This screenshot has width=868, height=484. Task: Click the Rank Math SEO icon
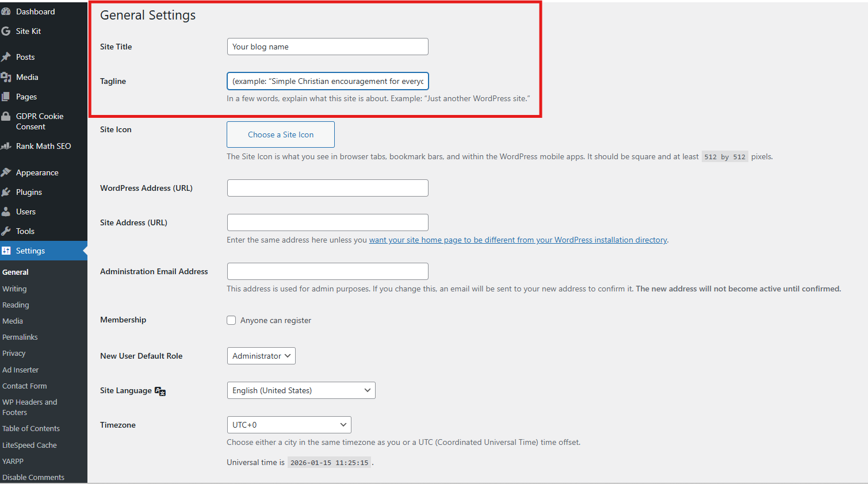(6, 146)
